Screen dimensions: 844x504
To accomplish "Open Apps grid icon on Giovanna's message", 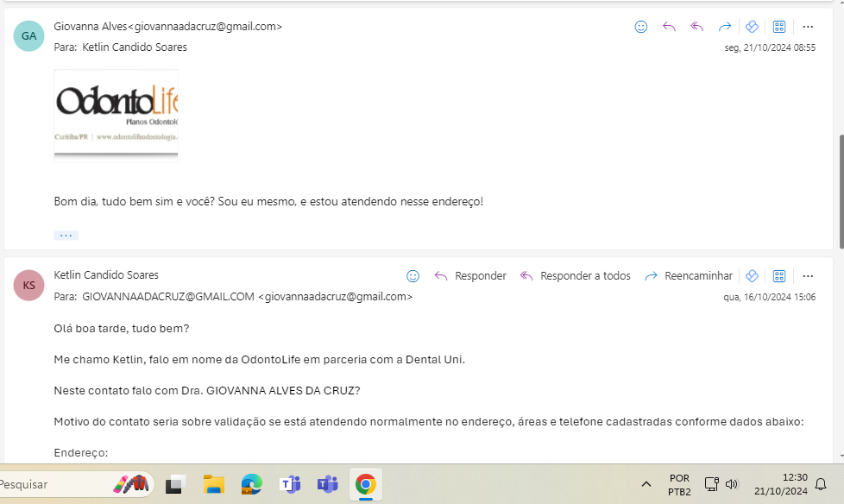I will click(779, 27).
